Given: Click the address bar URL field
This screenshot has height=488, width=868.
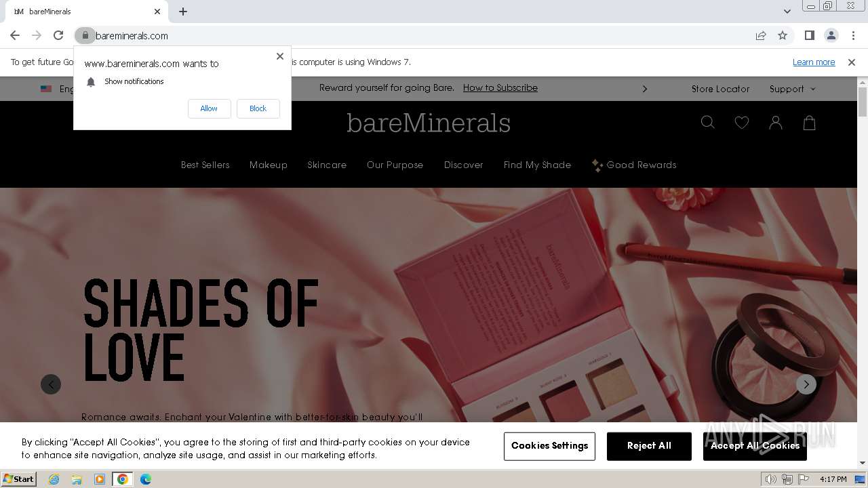Looking at the screenshot, I should click(420, 35).
